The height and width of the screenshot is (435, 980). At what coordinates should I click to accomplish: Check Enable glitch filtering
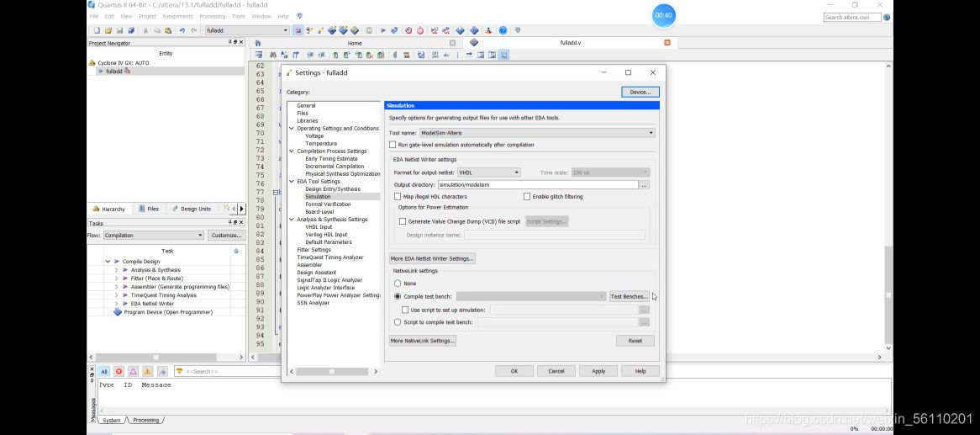[x=527, y=197]
